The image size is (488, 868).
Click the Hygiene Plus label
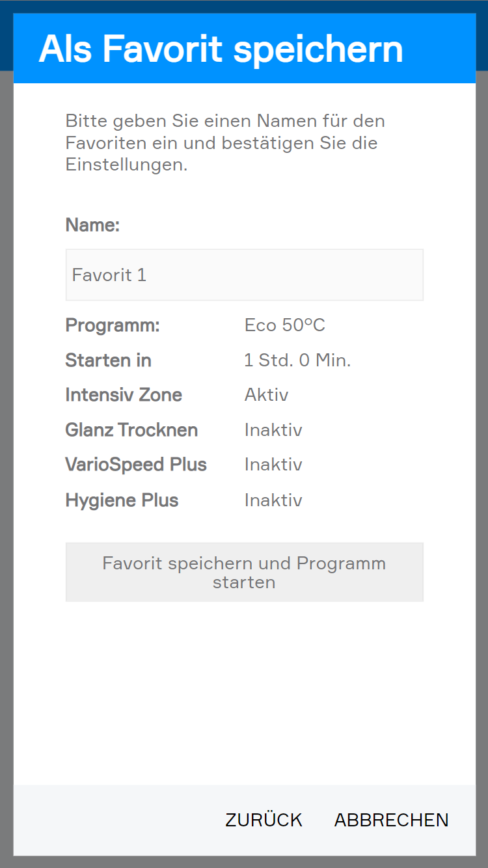pyautogui.click(x=122, y=500)
